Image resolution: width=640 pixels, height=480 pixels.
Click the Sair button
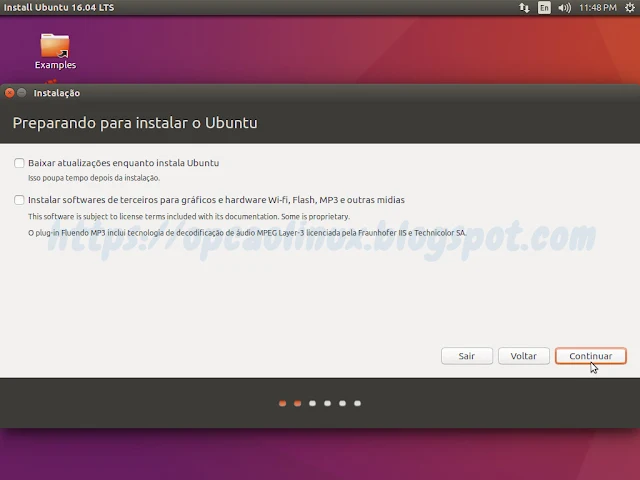[467, 356]
